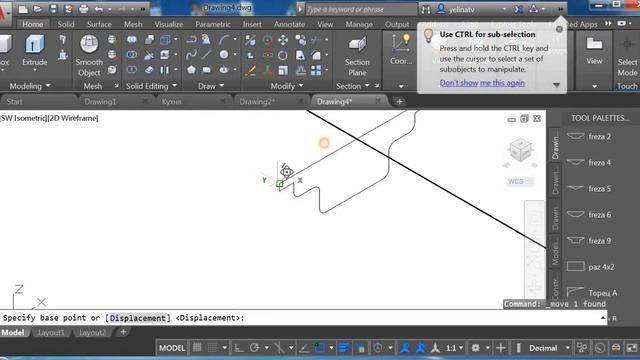Select the solid Union tool

(131, 39)
